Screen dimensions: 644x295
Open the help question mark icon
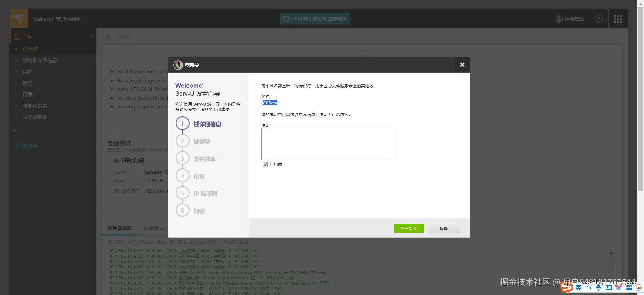[599, 19]
